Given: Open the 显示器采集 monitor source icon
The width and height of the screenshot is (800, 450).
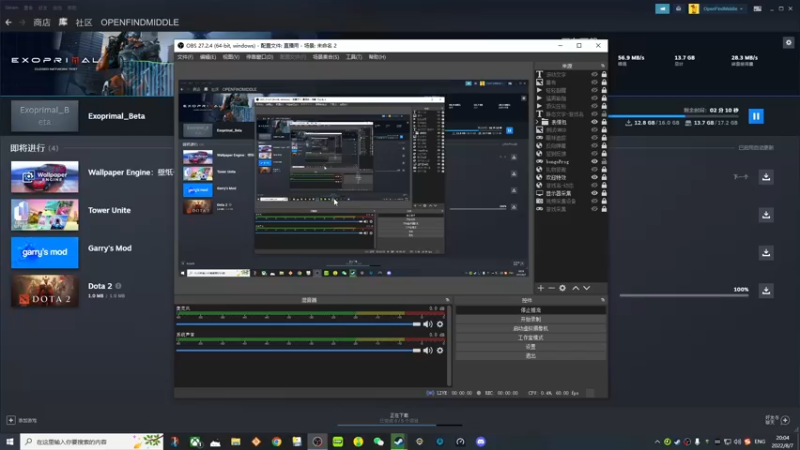Looking at the screenshot, I should (539, 193).
